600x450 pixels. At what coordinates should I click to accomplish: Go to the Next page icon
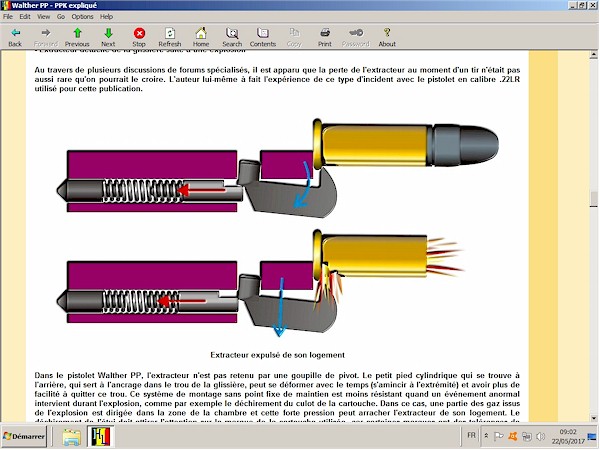tap(108, 33)
